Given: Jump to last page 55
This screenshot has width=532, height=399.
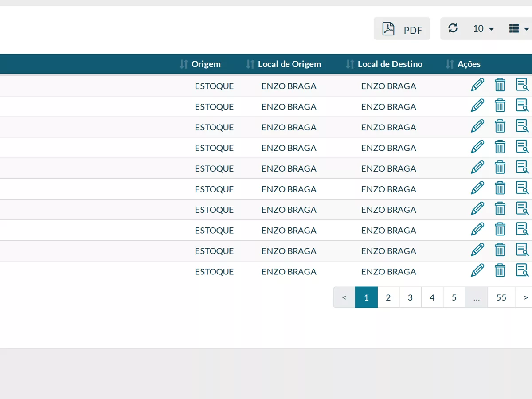Looking at the screenshot, I should click(501, 297).
